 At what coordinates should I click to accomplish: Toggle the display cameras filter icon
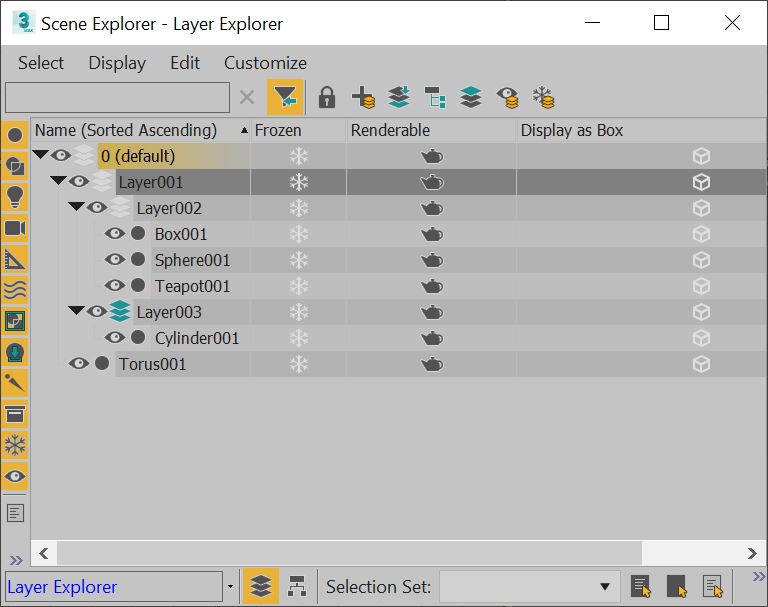[x=15, y=228]
